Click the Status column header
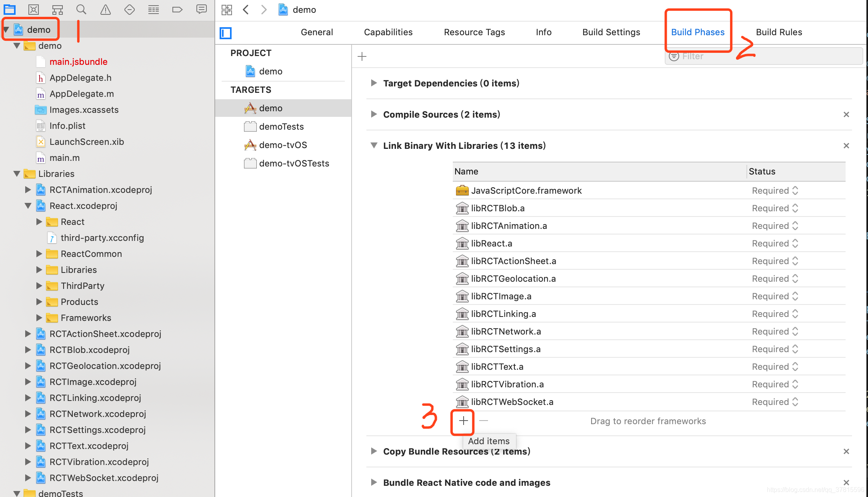 [x=796, y=171]
